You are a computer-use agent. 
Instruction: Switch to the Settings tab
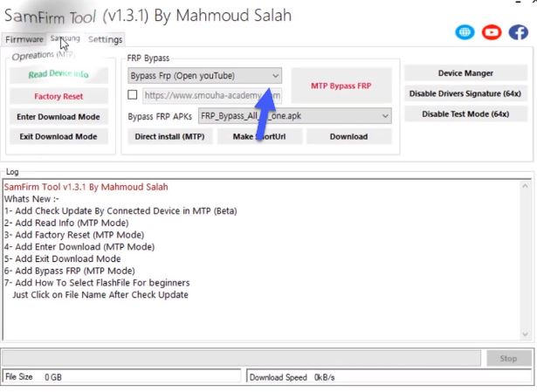[105, 39]
